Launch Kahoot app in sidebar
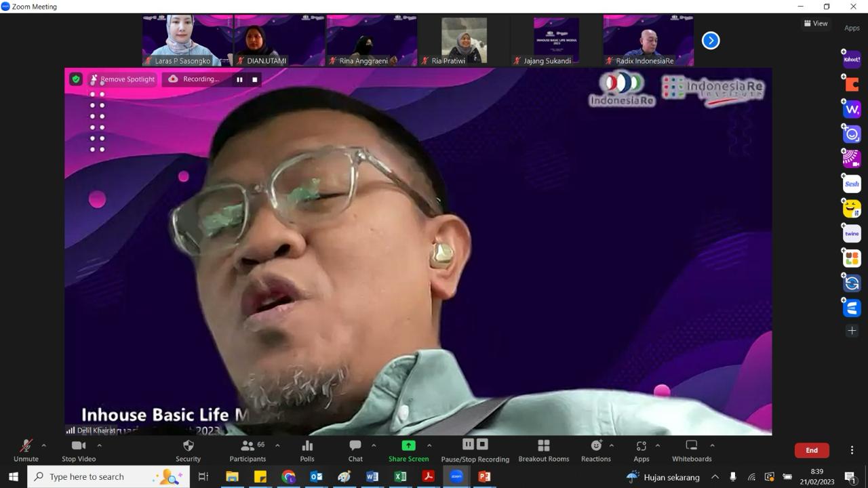Screen dimensions: 868x488 [x=852, y=60]
